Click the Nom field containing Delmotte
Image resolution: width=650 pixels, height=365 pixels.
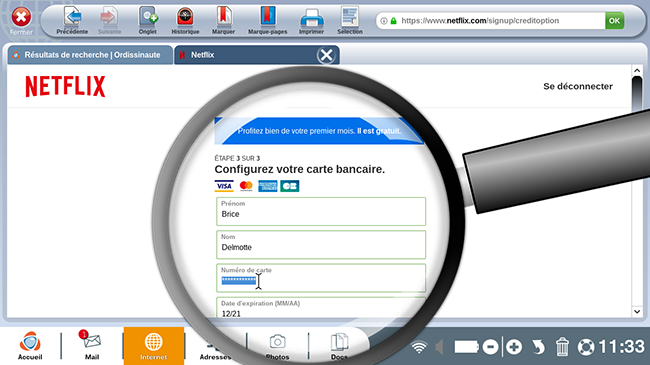[x=321, y=245]
